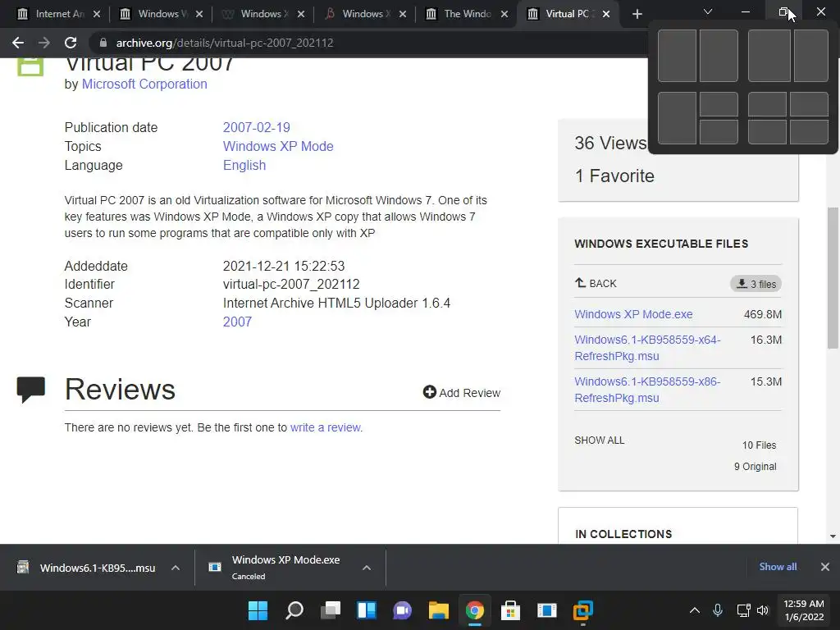Open taskbar Search
The width and height of the screenshot is (840, 630).
pos(294,610)
